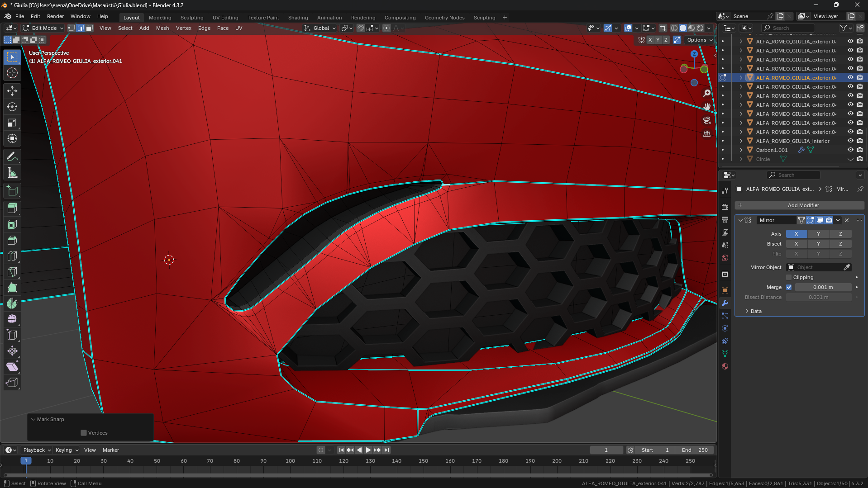Expand ALFA_ROMEO_GIULIA_interior in the outliner
Viewport: 868px width, 488px height.
pyautogui.click(x=741, y=141)
